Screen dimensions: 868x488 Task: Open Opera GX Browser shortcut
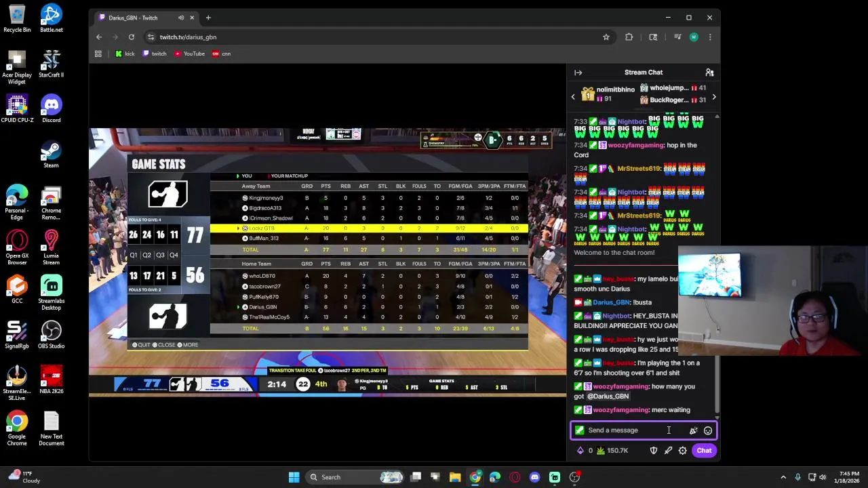[17, 247]
